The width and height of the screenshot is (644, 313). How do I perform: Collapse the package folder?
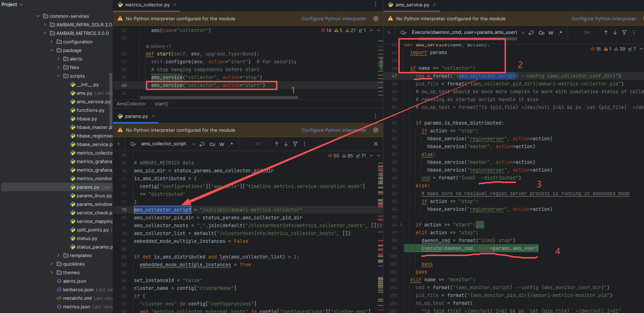pos(52,50)
